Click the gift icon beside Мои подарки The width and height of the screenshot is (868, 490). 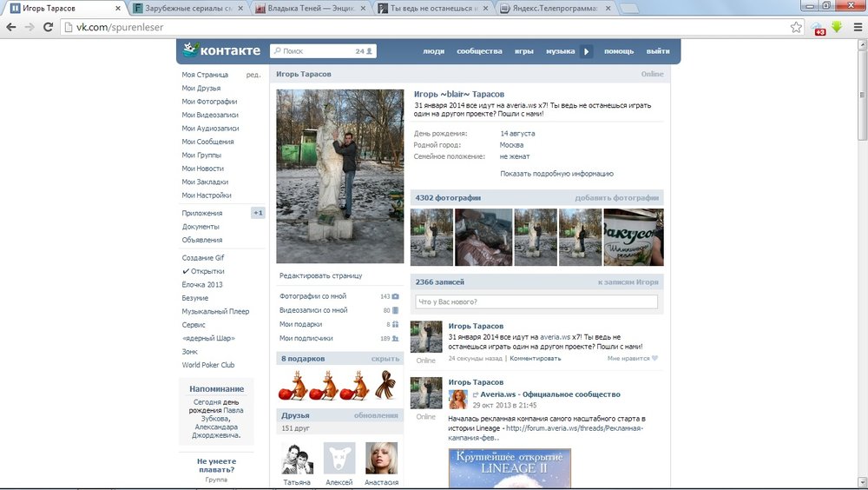395,324
